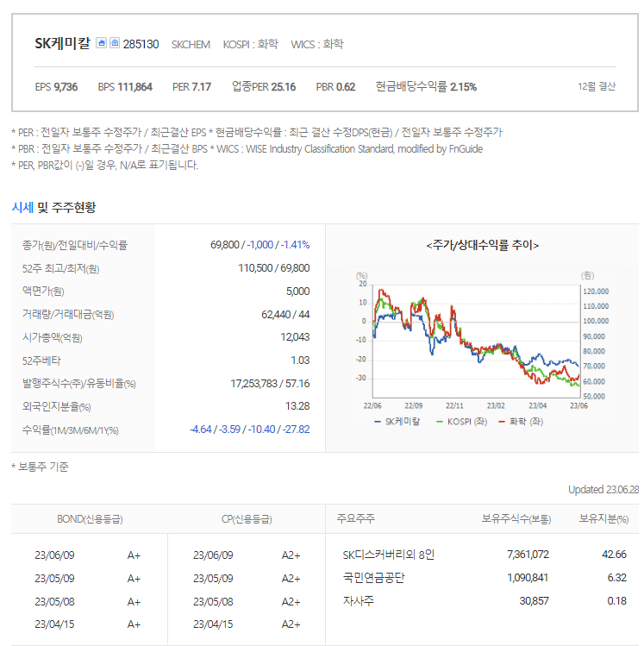Click the A2+ rating for CP 23/05/09
Screen dimensions: 644x646
(291, 579)
